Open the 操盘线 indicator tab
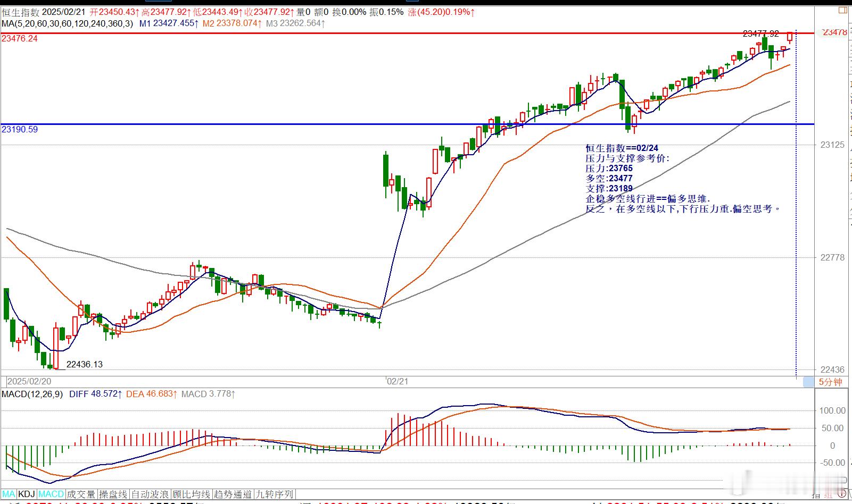Viewport: 852px width, 504px height. click(x=113, y=494)
